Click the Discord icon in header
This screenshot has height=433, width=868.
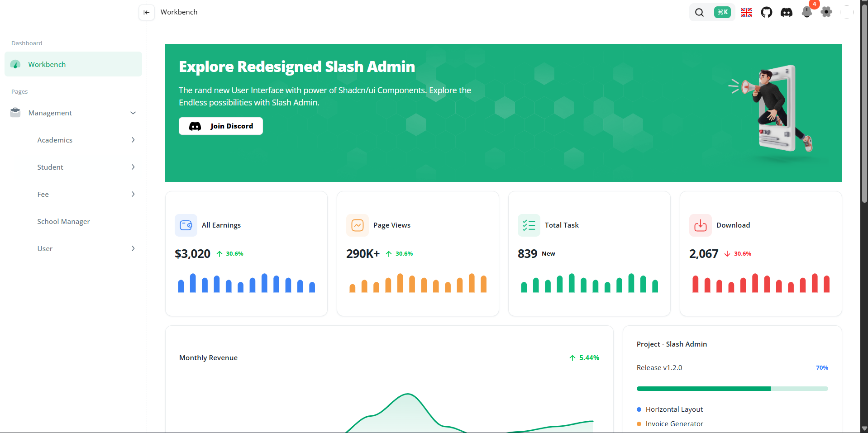(787, 13)
